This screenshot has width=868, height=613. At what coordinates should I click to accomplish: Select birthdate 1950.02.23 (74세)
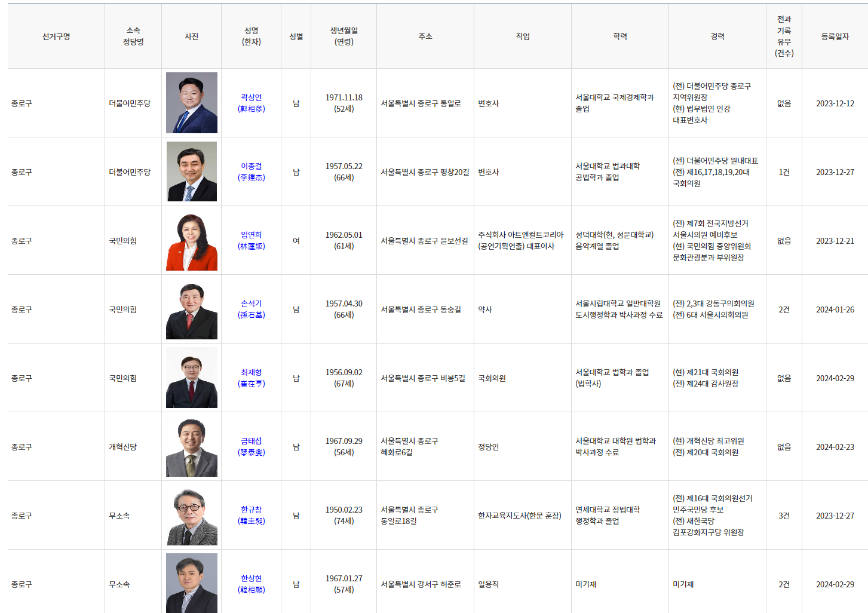(344, 515)
